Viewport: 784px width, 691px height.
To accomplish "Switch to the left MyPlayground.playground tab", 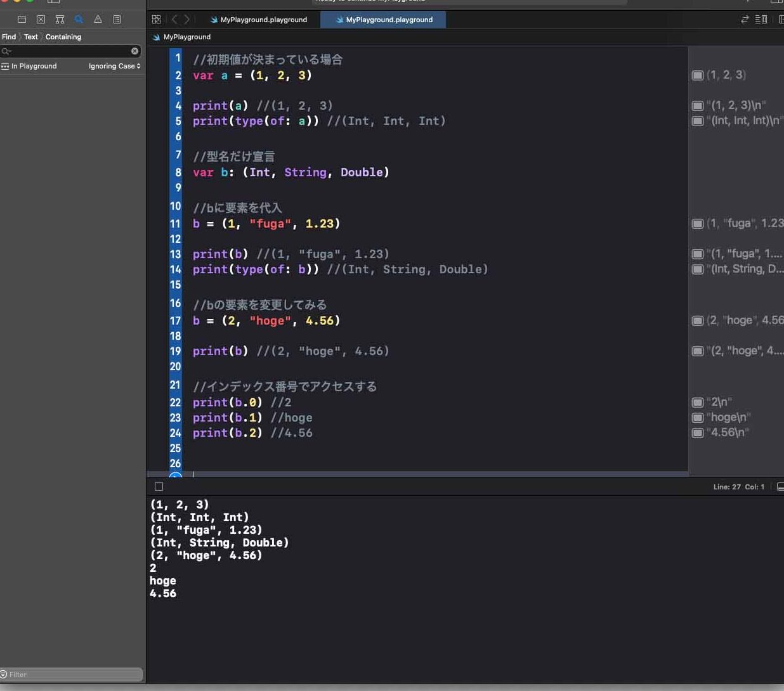I will click(263, 20).
